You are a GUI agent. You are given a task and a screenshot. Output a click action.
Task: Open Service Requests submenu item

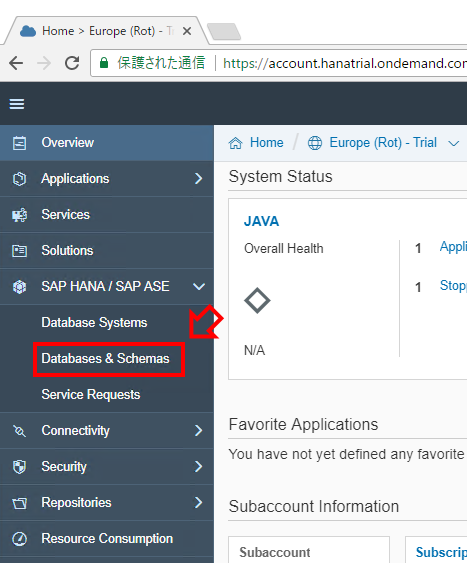pyautogui.click(x=90, y=394)
